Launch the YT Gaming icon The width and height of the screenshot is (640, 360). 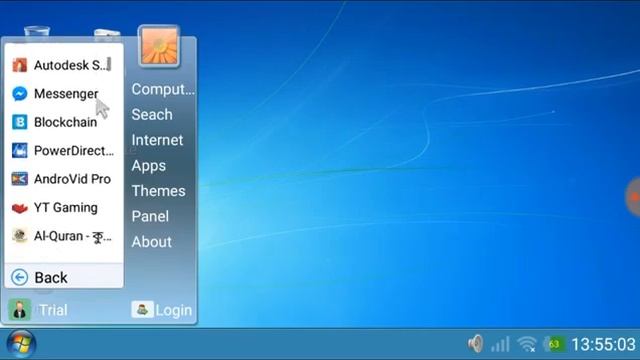(x=20, y=208)
